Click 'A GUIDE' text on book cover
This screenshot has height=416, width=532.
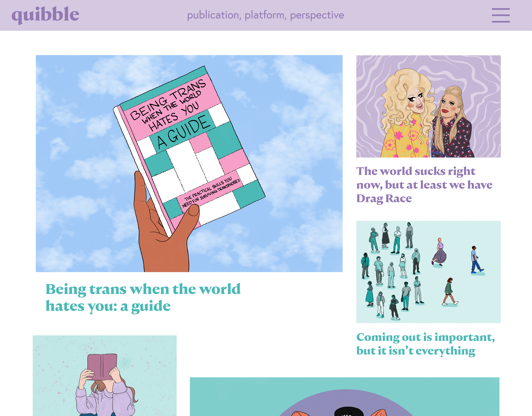(183, 132)
